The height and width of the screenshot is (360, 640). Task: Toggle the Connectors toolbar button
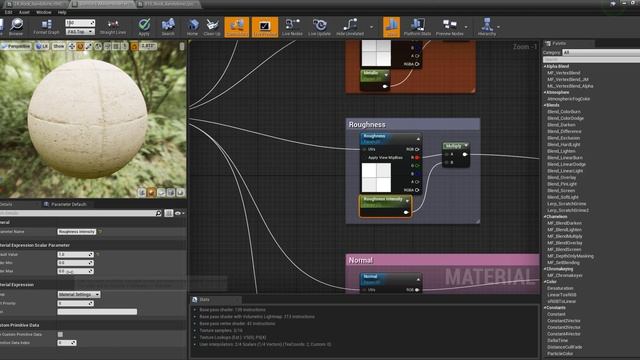[237, 27]
